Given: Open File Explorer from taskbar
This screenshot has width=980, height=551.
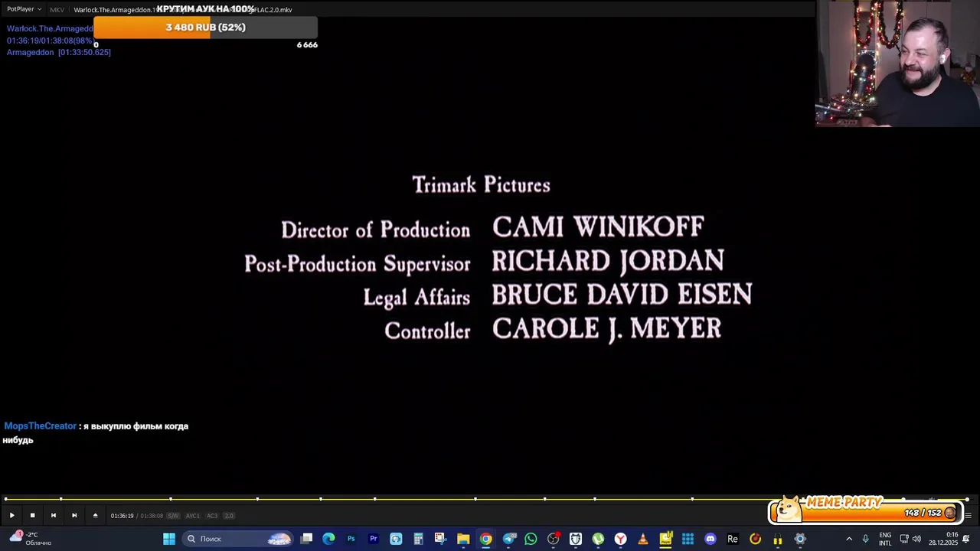Looking at the screenshot, I should coord(463,539).
